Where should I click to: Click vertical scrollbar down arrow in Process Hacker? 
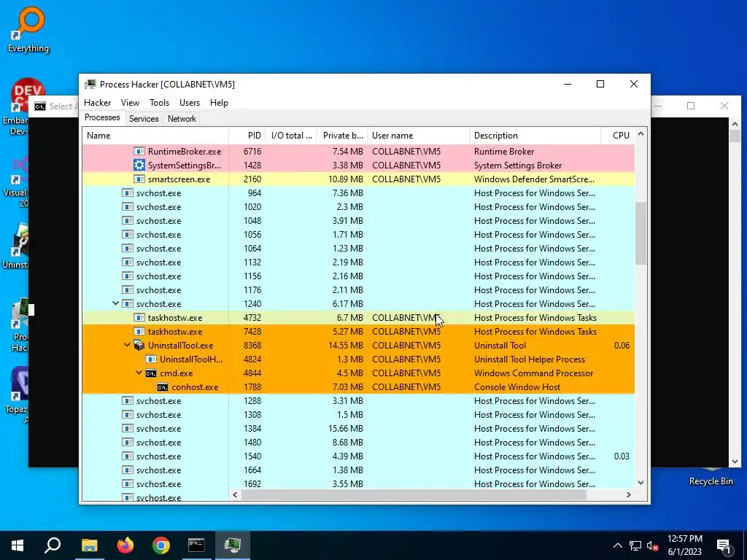[x=640, y=483]
